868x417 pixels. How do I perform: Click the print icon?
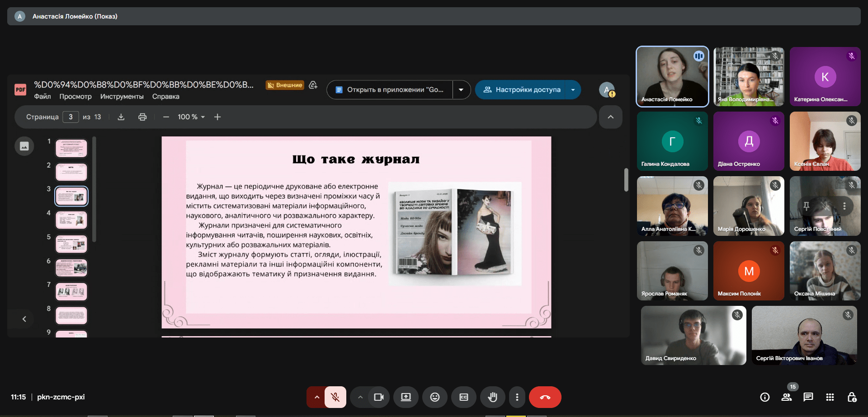[142, 117]
